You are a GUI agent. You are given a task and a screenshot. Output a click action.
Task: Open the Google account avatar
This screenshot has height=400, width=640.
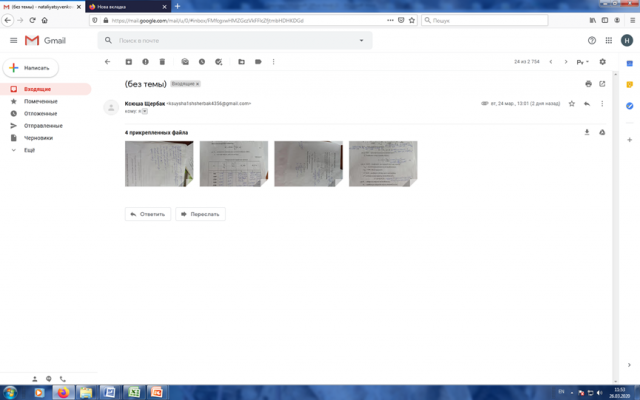[627, 40]
